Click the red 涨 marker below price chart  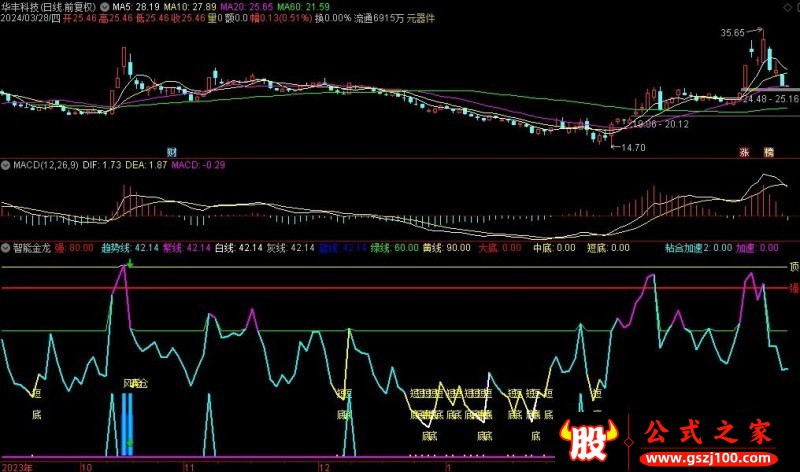pyautogui.click(x=743, y=152)
